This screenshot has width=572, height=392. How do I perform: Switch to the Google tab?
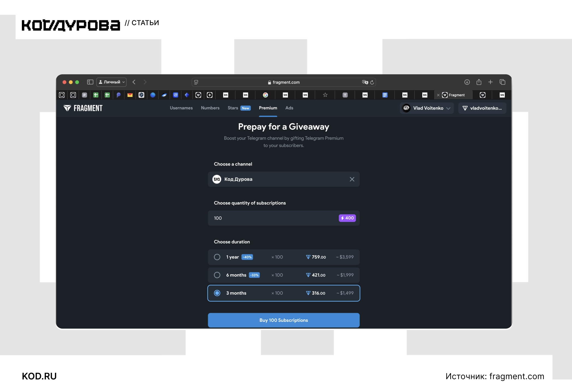pyautogui.click(x=266, y=95)
